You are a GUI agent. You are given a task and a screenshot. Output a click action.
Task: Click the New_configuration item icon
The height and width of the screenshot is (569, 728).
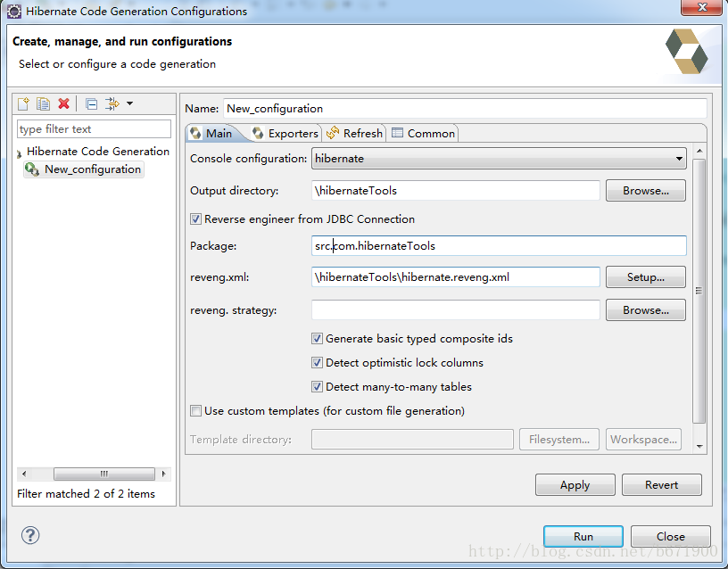(32, 169)
